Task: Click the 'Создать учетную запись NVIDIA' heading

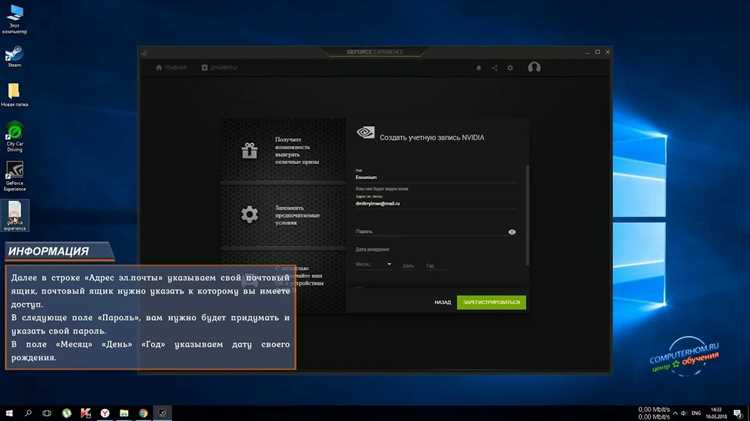Action: (431, 138)
